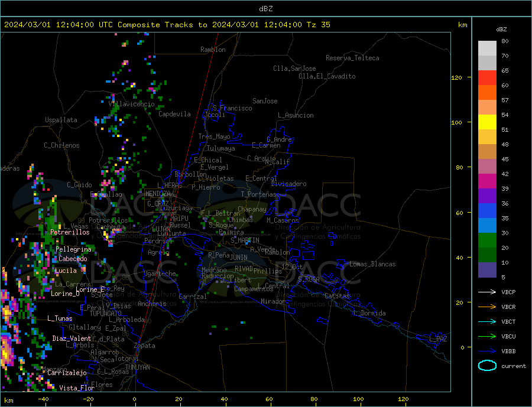Click the Clla.El_Cavadito label
This screenshot has width=532, height=407.
(x=327, y=76)
